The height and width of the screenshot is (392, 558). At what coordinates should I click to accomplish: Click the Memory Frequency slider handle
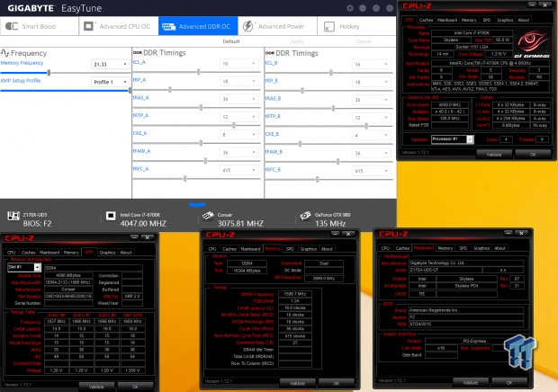[x=49, y=73]
